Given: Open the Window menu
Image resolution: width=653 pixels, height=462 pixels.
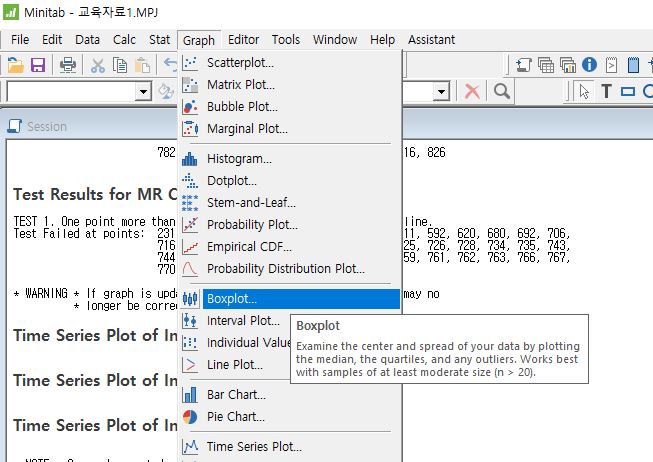Looking at the screenshot, I should pos(335,40).
